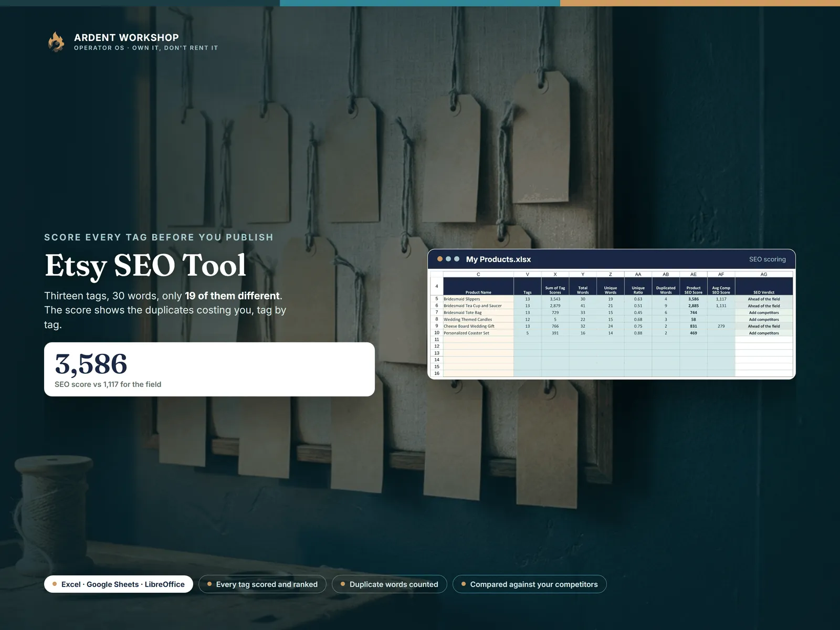Select column C header
Image resolution: width=840 pixels, height=630 pixels.
pyautogui.click(x=478, y=275)
